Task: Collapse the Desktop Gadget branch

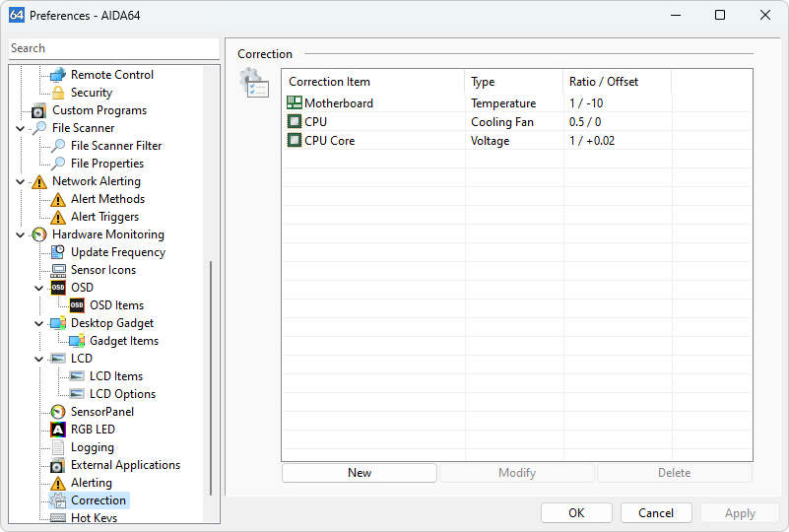Action: pyautogui.click(x=39, y=323)
